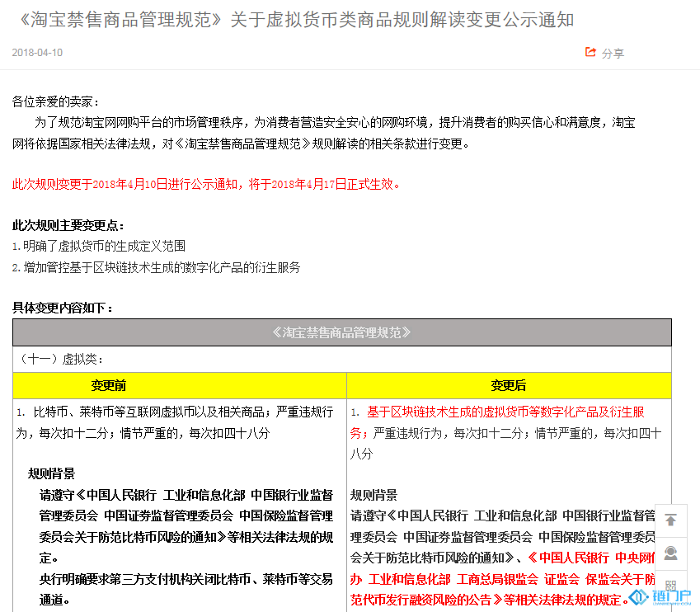Click the gray table header 淘宝禁售商品管理规范
This screenshot has height=612, width=700.
[342, 332]
